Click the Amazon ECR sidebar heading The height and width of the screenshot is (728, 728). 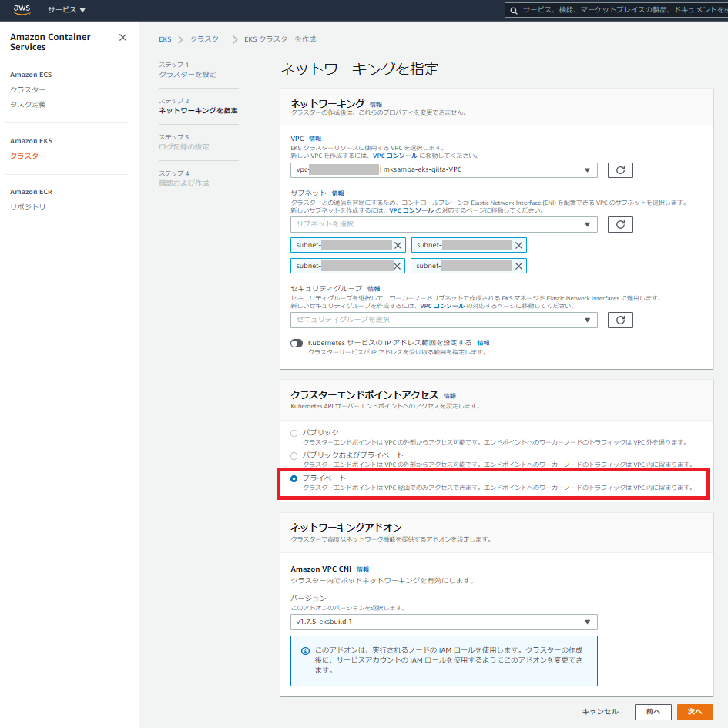pyautogui.click(x=31, y=192)
